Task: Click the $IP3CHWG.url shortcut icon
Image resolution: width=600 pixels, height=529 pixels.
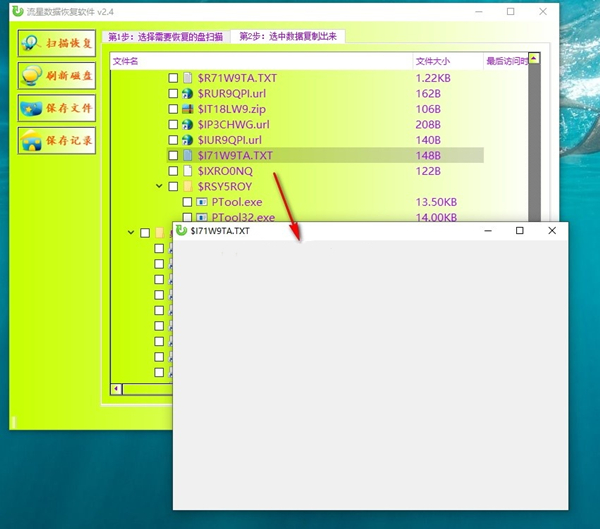Action: [x=187, y=125]
